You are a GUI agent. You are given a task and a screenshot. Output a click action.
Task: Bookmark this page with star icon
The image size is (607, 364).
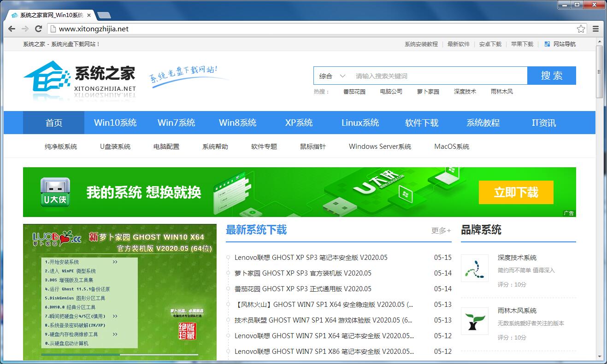(581, 29)
